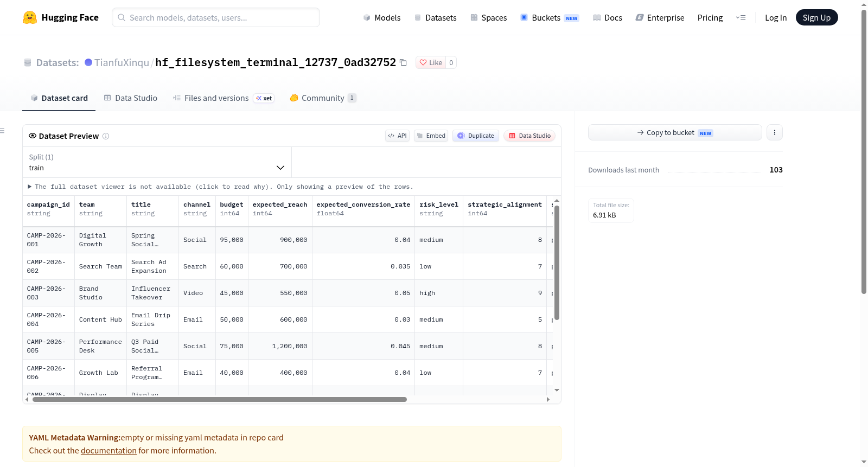Click the Video channel cell
Screen dimensions: 868x467
197,293
